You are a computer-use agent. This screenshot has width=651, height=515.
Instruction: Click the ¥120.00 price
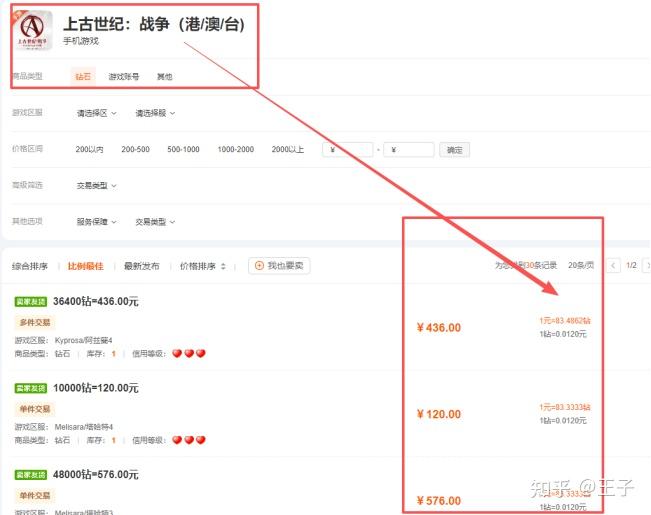pos(439,414)
